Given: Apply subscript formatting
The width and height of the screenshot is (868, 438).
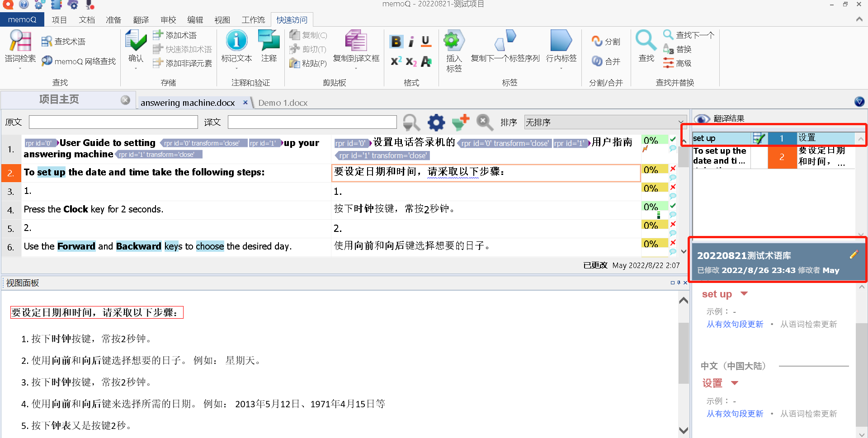Looking at the screenshot, I should coord(411,61).
